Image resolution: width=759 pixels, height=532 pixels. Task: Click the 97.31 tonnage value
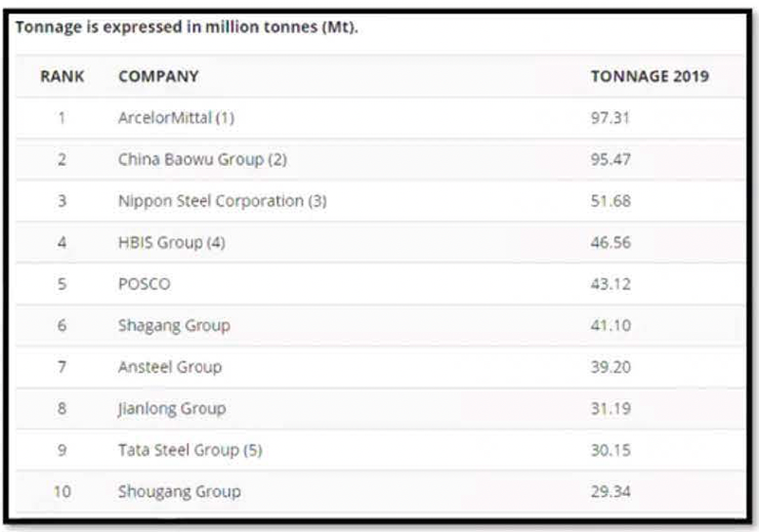(610, 119)
